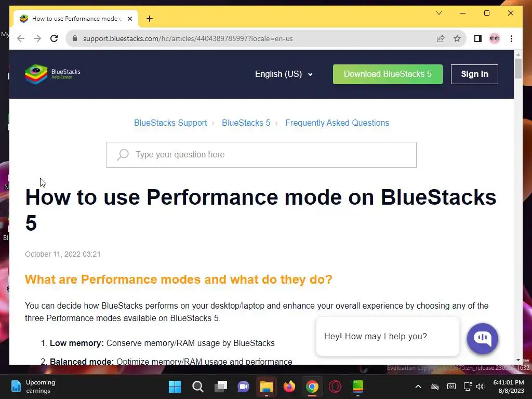Screen dimensions: 532x399
Task: Open a new browser tab
Action: [x=150, y=19]
